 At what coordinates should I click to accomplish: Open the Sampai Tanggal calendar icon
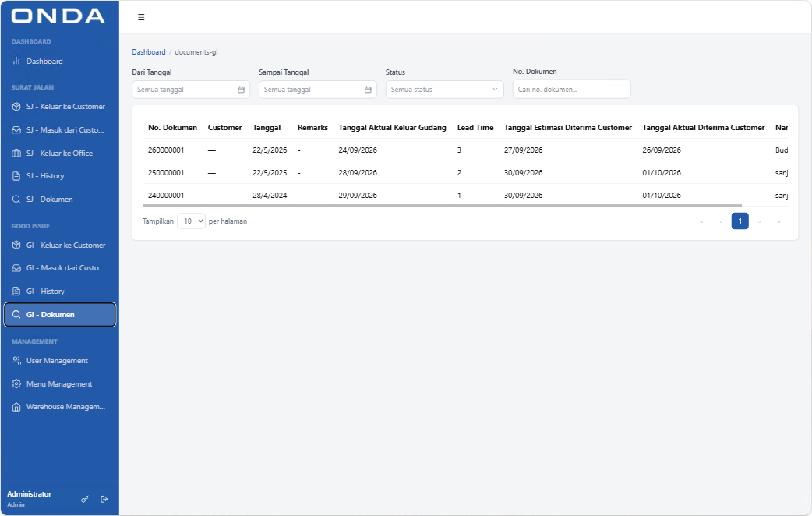click(x=368, y=89)
